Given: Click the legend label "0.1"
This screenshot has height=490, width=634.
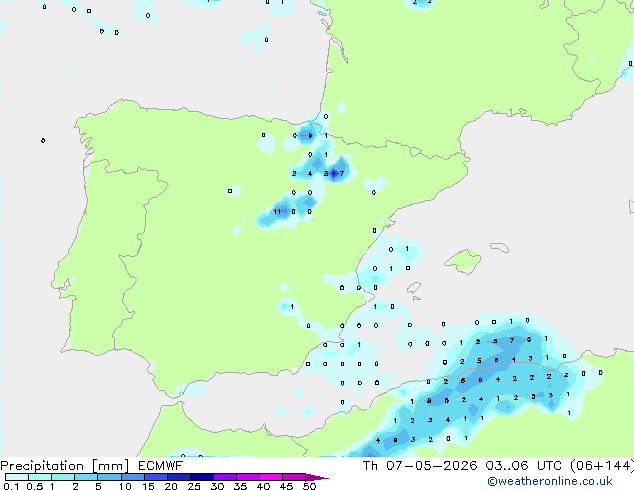Looking at the screenshot, I should tap(11, 486).
